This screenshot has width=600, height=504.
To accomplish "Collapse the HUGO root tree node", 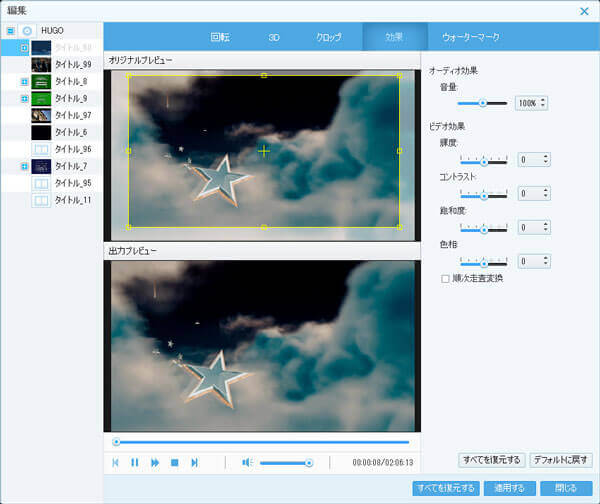I will (x=10, y=31).
